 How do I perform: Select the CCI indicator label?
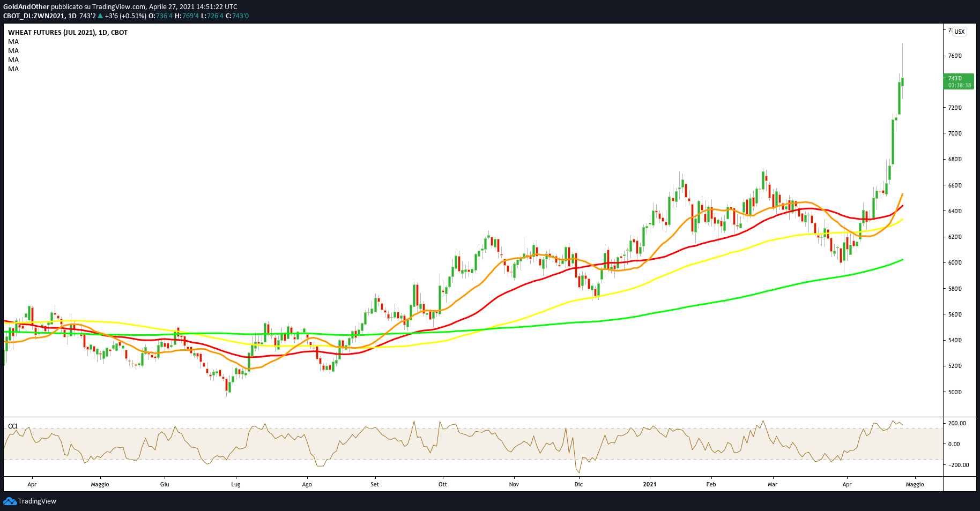point(13,426)
